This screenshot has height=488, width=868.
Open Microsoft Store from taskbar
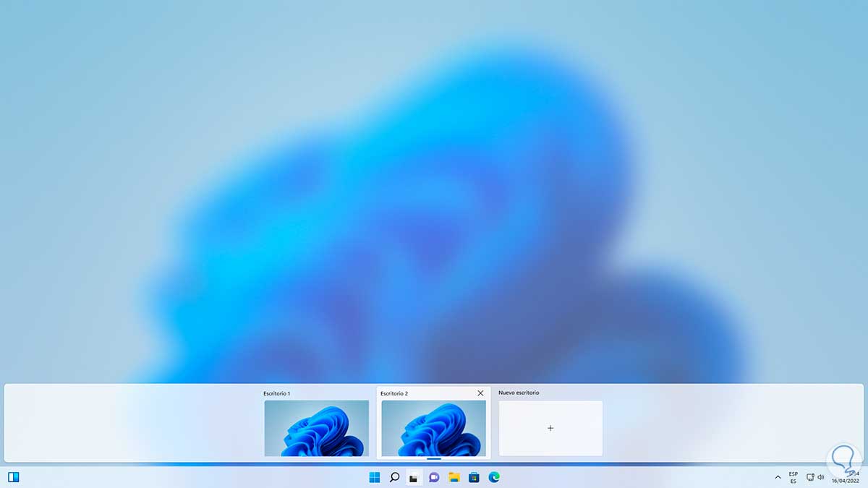[474, 477]
